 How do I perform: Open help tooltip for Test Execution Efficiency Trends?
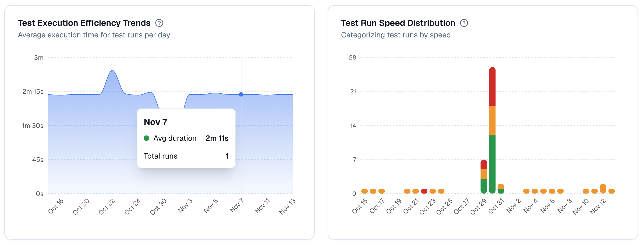click(x=160, y=23)
